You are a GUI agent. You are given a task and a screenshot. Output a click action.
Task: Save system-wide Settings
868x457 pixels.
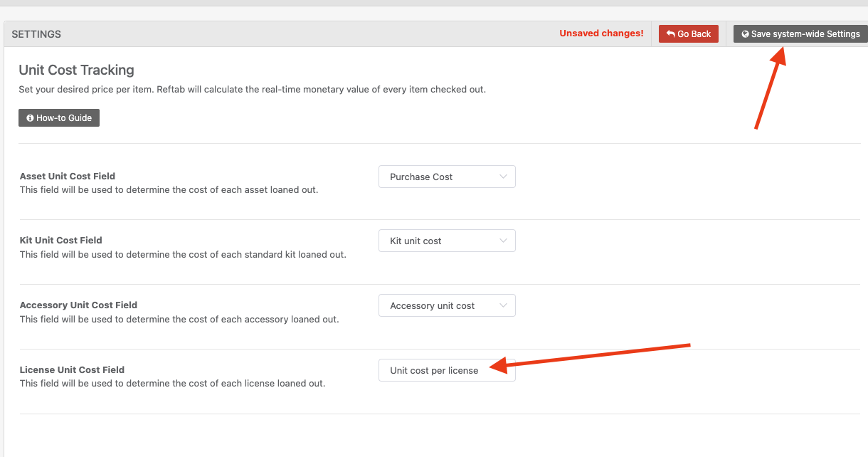[800, 33]
